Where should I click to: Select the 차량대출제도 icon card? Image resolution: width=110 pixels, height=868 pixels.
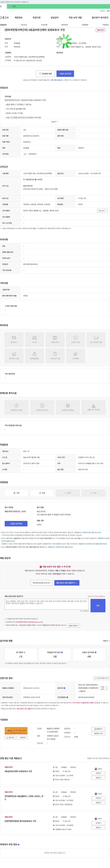click(x=34, y=356)
